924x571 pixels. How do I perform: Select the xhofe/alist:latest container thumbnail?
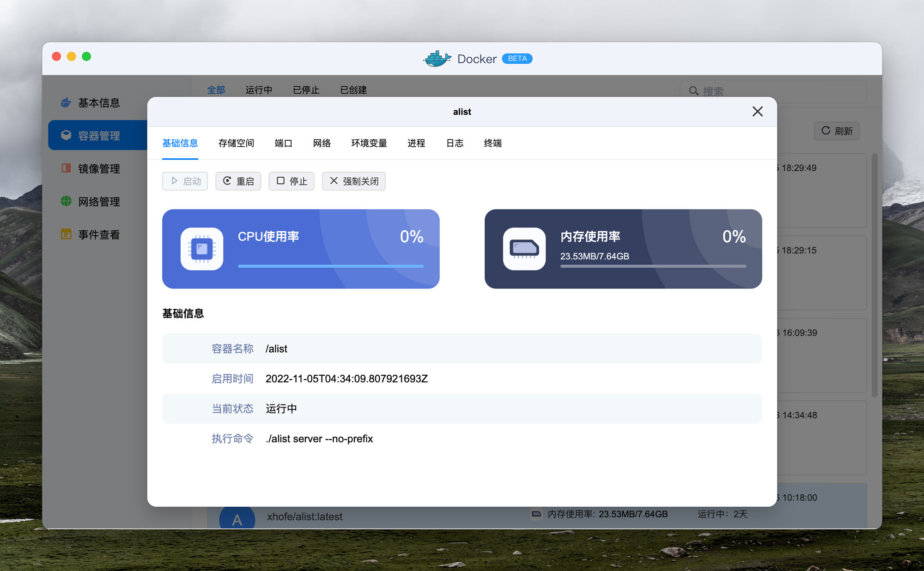237,517
